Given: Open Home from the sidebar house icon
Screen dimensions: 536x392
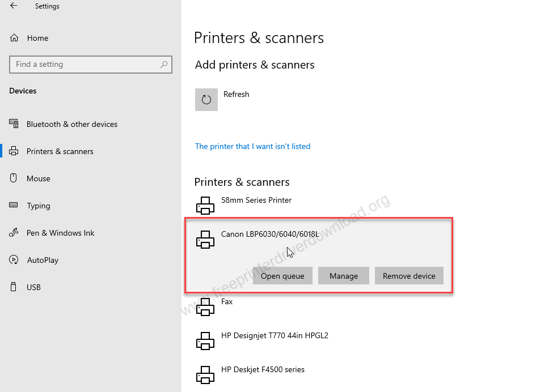Looking at the screenshot, I should coord(14,38).
